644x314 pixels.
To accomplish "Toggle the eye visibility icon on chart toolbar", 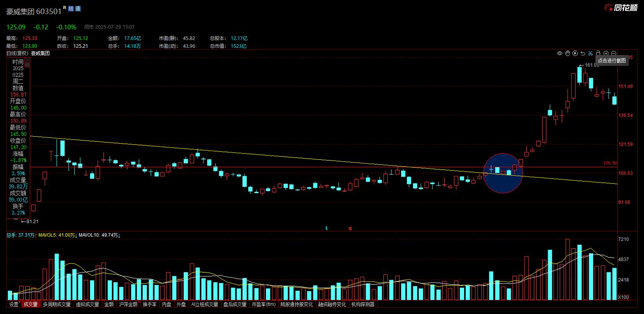I will point(559,53).
